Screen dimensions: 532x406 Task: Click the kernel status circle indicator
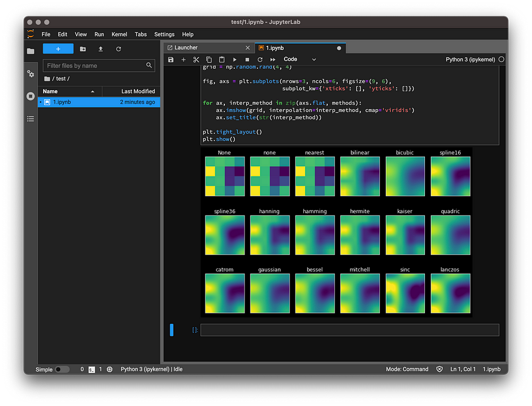point(502,60)
